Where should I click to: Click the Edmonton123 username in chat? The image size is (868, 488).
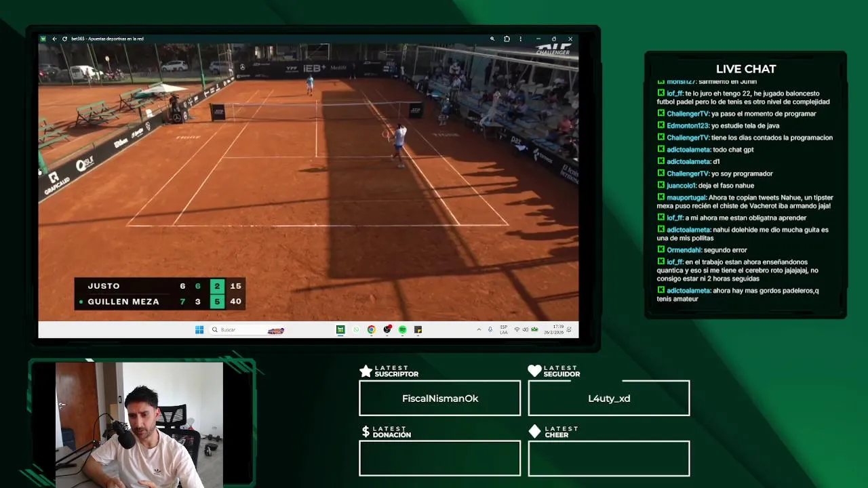pos(688,125)
